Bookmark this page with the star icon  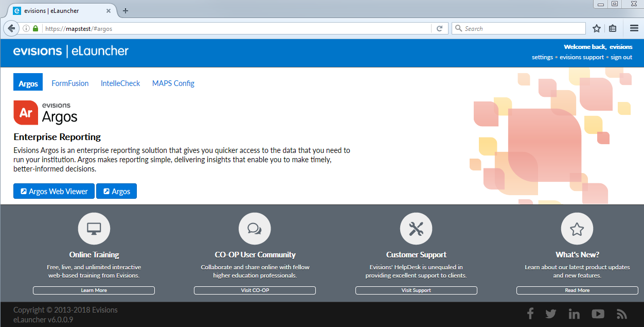pos(597,28)
